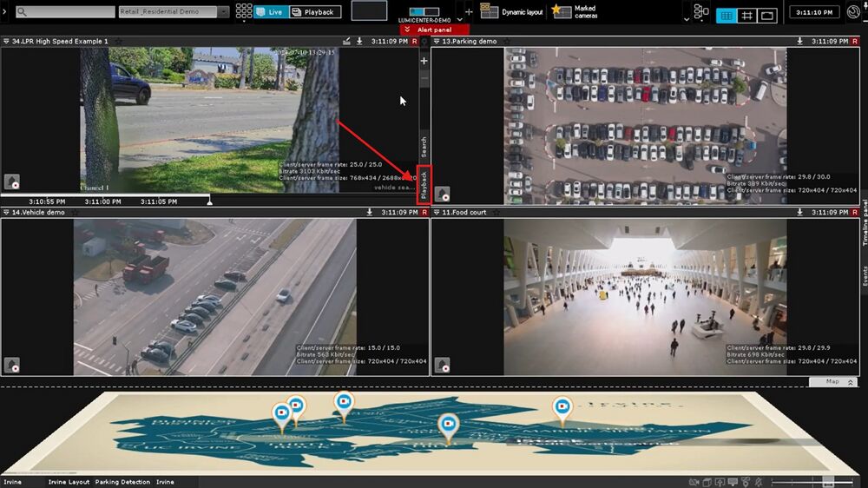Open the Playback side tab on LPR camera

(x=424, y=185)
